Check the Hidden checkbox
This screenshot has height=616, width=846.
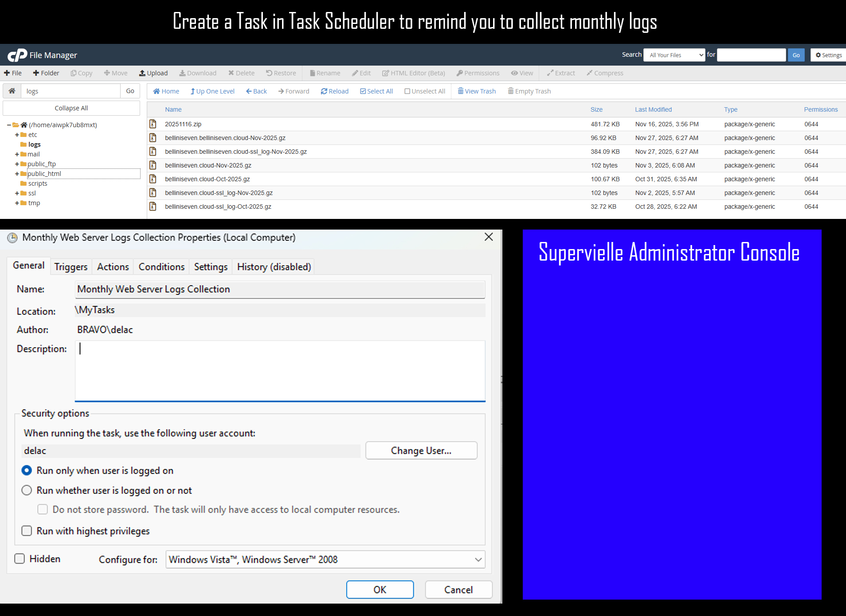tap(20, 559)
